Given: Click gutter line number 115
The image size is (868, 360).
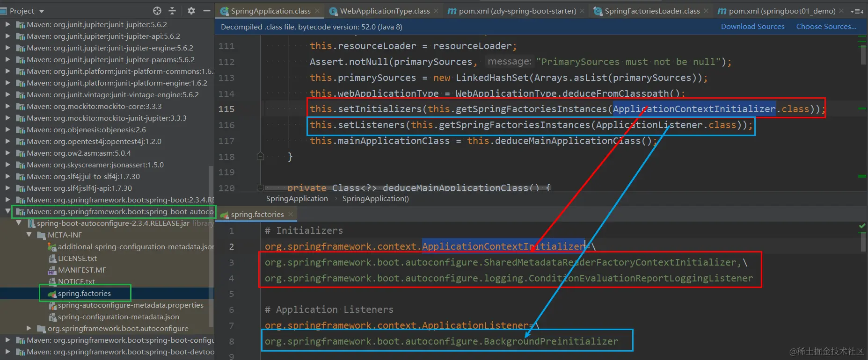Looking at the screenshot, I should pos(226,109).
